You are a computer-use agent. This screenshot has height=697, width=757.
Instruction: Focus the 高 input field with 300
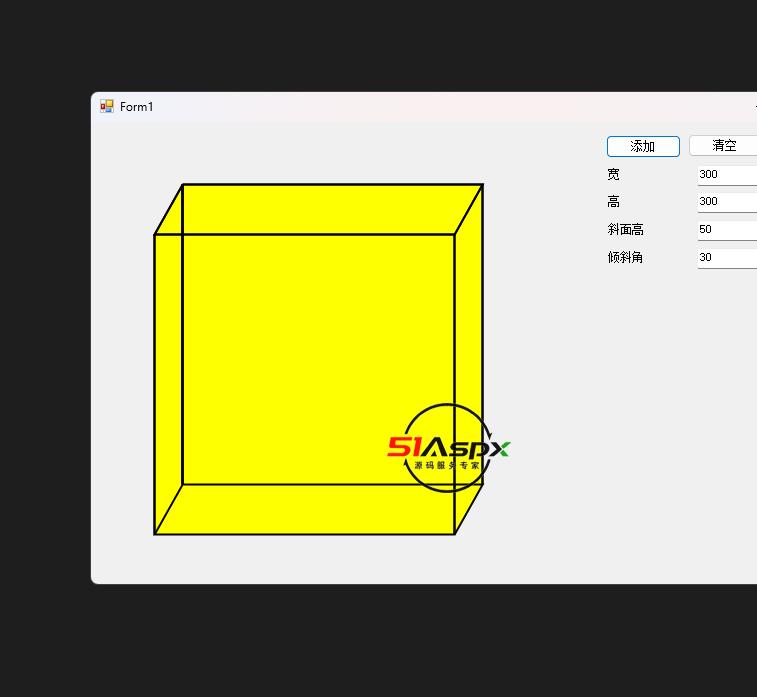click(x=727, y=202)
